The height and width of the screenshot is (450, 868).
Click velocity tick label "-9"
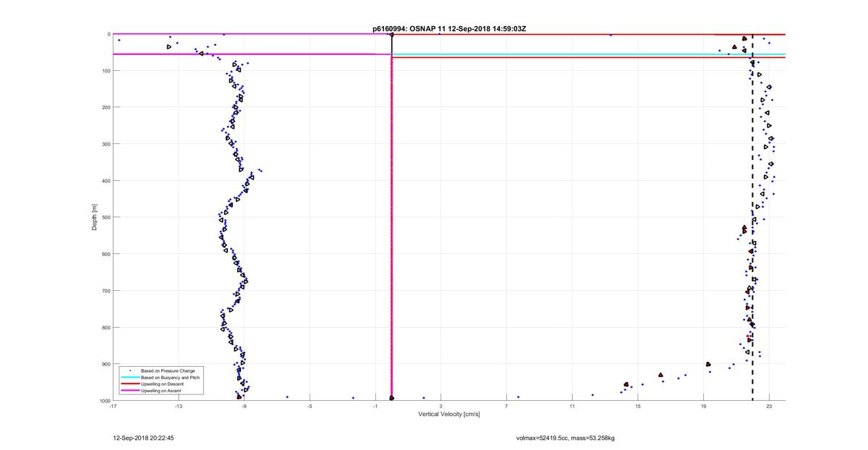click(x=244, y=407)
